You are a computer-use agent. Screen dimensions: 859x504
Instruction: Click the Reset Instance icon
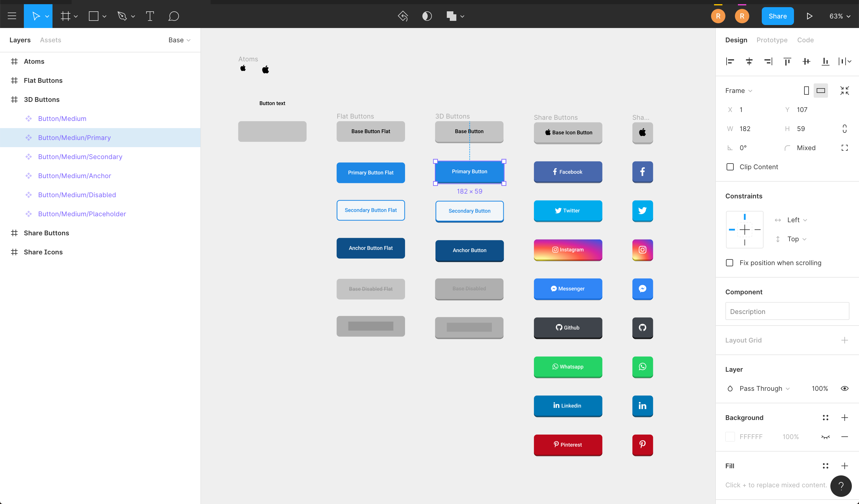click(403, 16)
